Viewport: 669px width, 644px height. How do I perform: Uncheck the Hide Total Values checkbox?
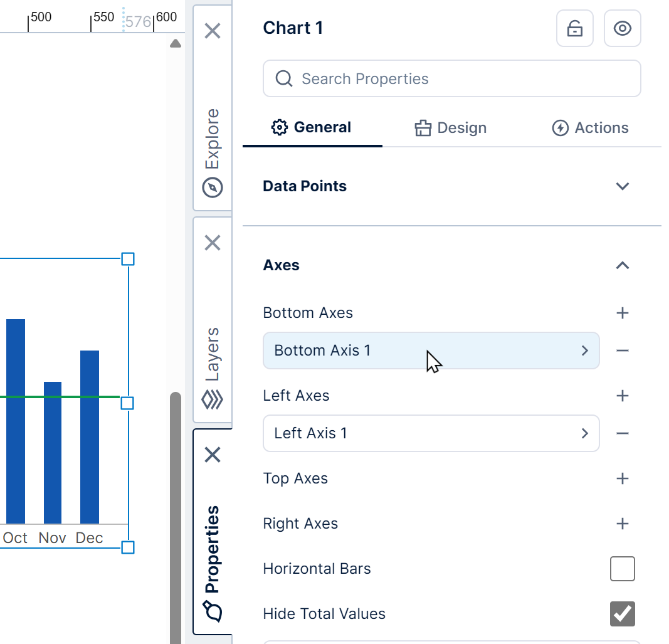click(622, 614)
